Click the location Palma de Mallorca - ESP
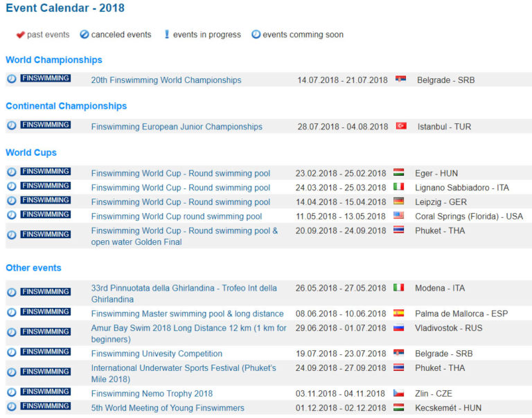 [461, 314]
